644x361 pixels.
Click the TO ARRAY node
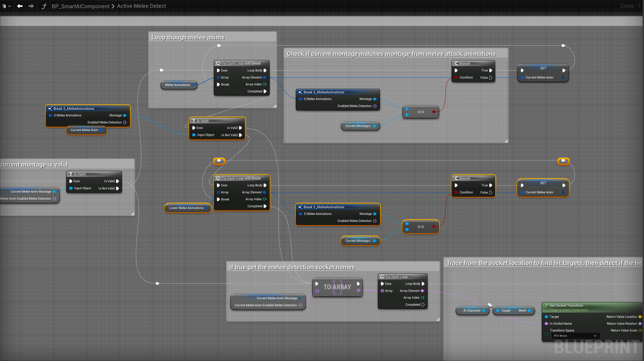tap(337, 287)
